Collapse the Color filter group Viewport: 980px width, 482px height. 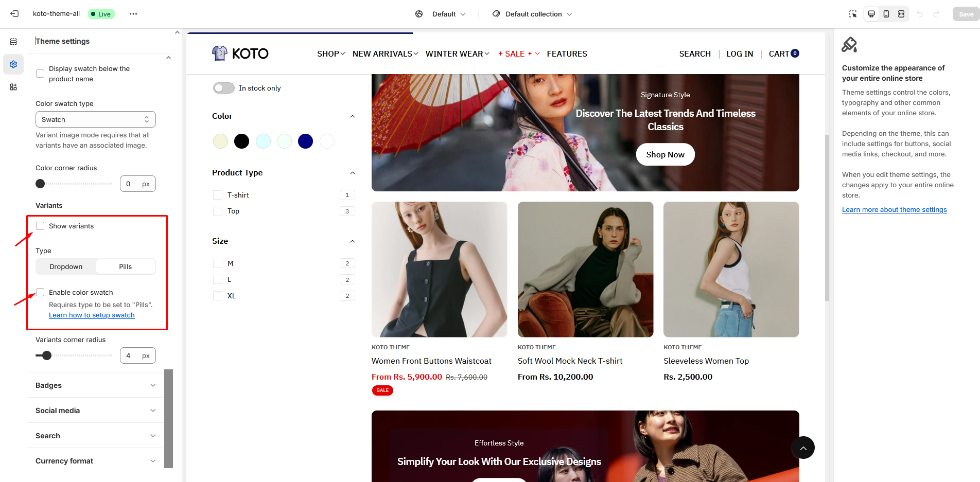point(353,116)
